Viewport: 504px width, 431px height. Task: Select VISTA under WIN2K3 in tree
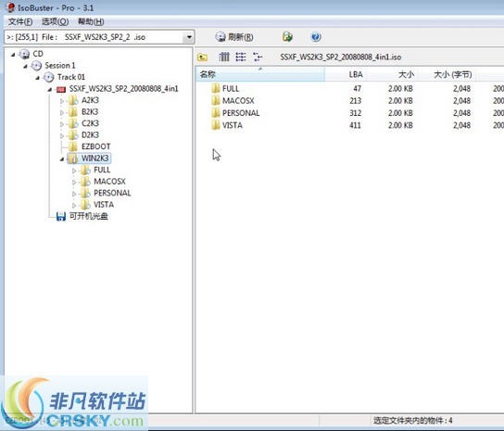(x=104, y=205)
